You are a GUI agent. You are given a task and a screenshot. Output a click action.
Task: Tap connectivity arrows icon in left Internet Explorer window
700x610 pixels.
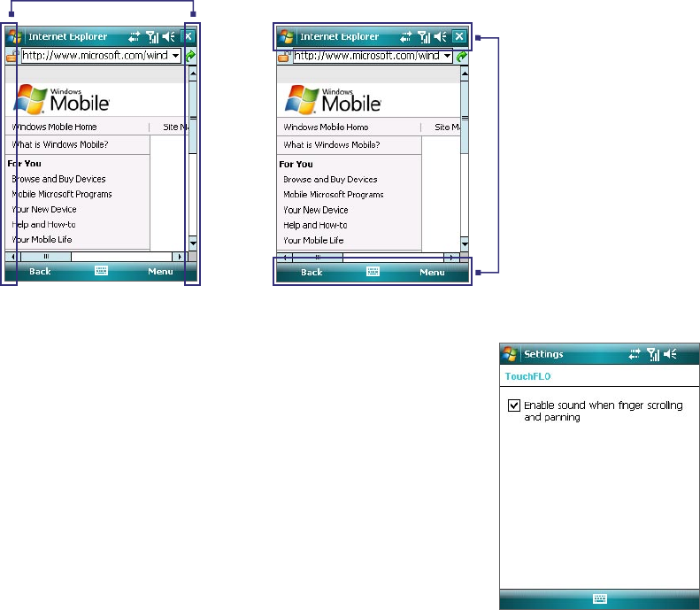point(134,36)
